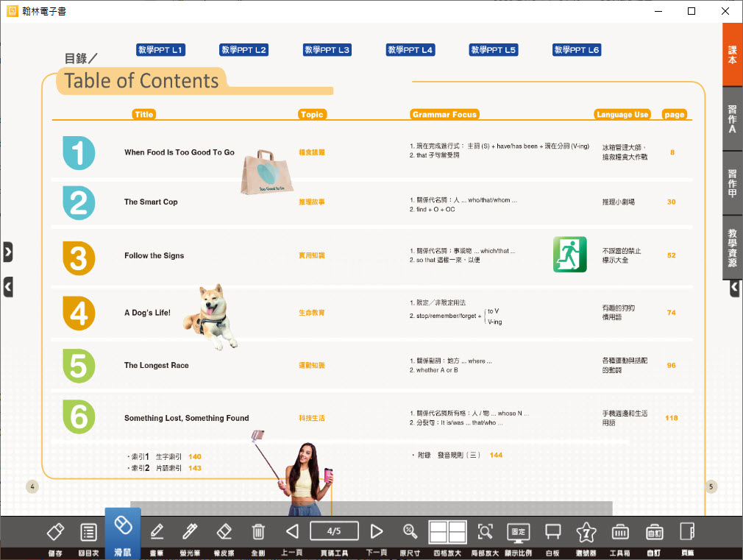Open the 教學PPT L3 button
The image size is (743, 560).
click(x=327, y=50)
